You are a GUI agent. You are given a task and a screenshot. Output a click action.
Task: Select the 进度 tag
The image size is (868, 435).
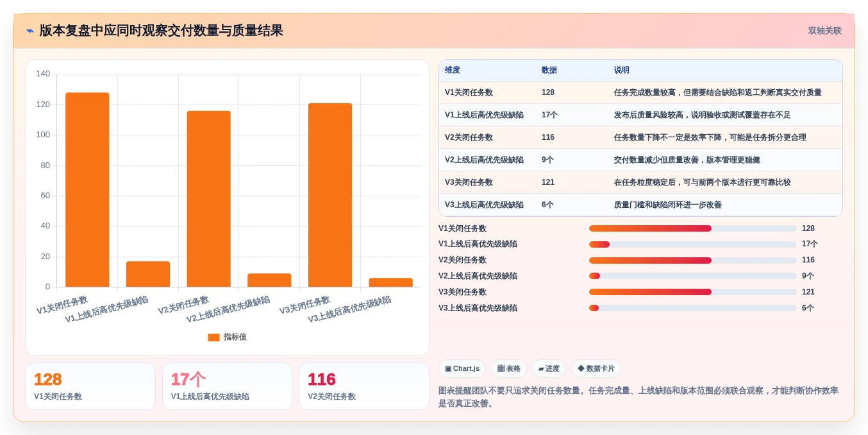(x=549, y=369)
